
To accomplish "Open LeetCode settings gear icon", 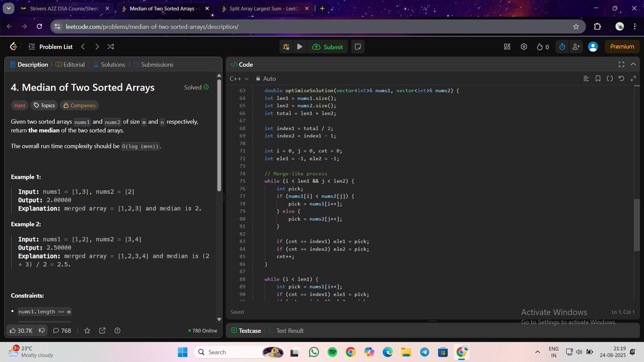I will 524,47.
